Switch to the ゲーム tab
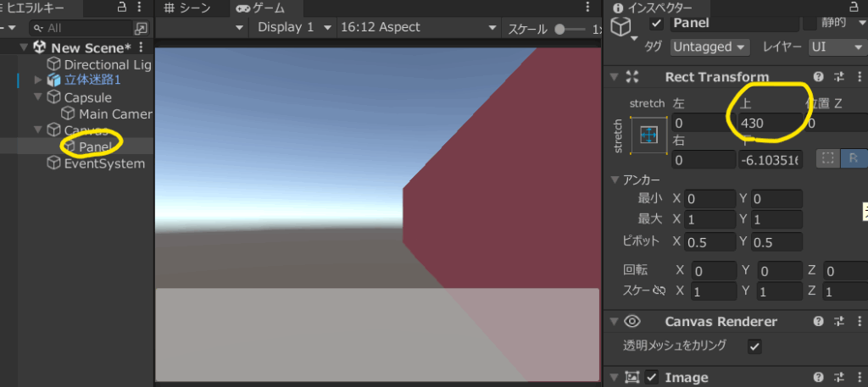Viewport: 868px width, 387px height. [x=261, y=8]
